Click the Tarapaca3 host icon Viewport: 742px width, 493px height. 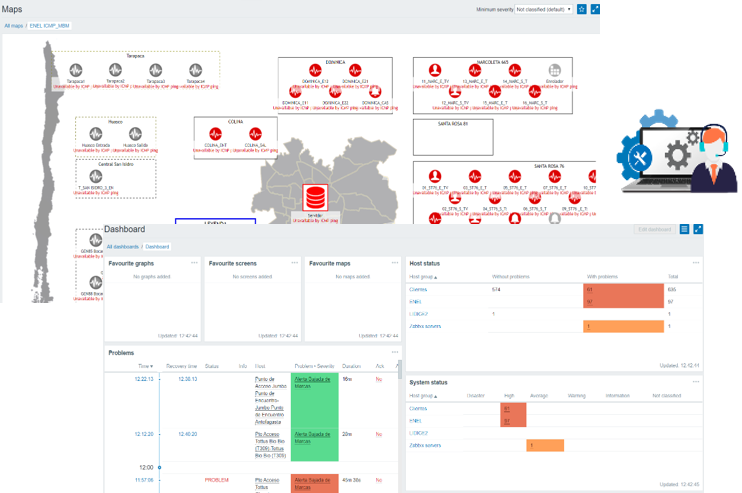pyautogui.click(x=156, y=70)
